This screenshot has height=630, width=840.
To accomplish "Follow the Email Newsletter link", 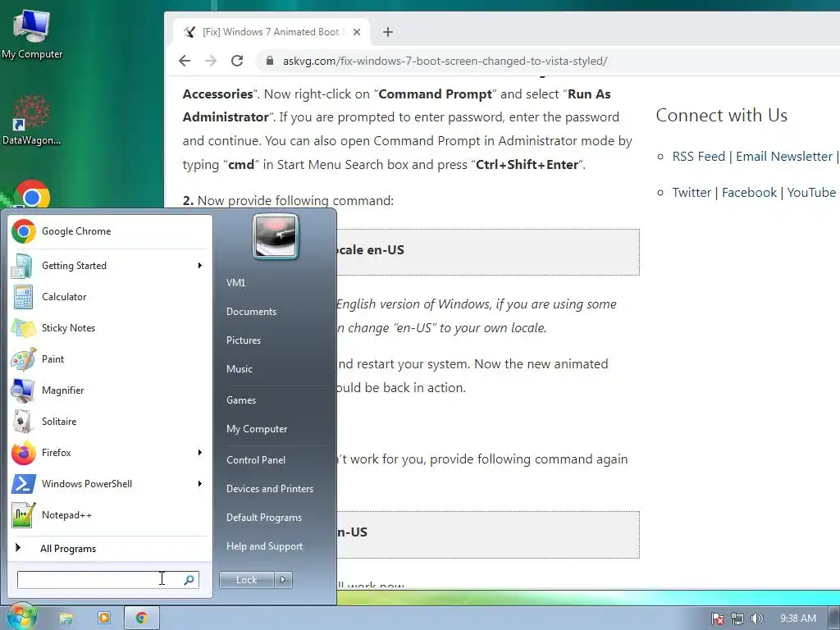I will (x=784, y=157).
